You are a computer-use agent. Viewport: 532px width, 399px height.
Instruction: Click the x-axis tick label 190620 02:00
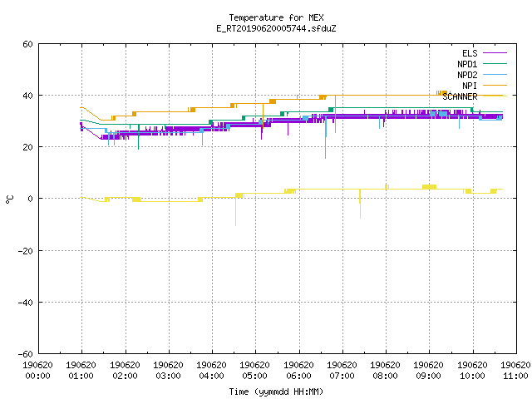(x=125, y=371)
